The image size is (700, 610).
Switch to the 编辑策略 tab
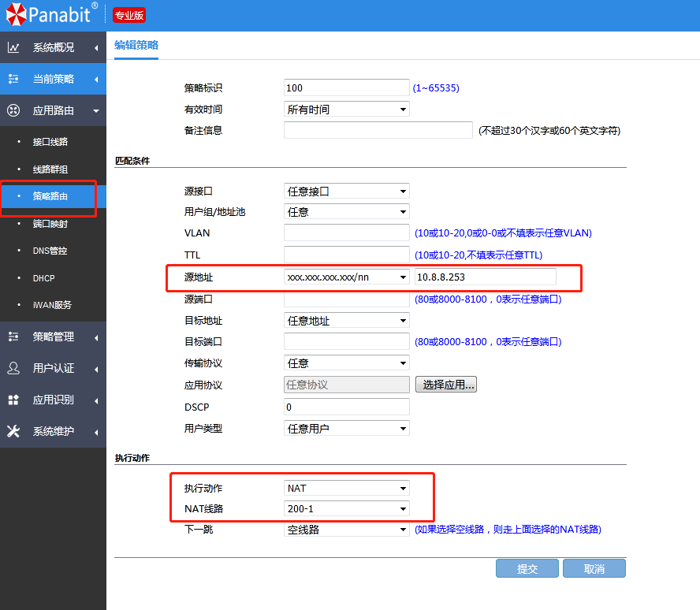(136, 45)
